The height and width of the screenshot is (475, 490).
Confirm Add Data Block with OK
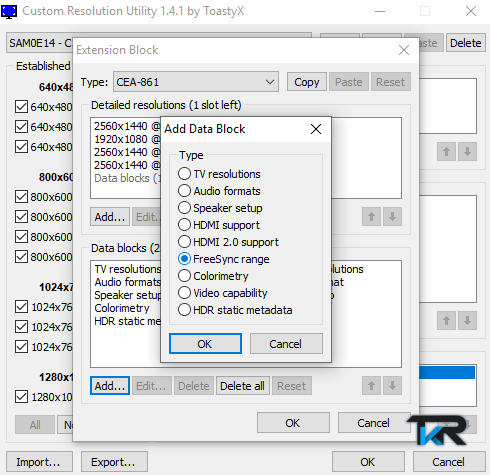pyautogui.click(x=205, y=344)
